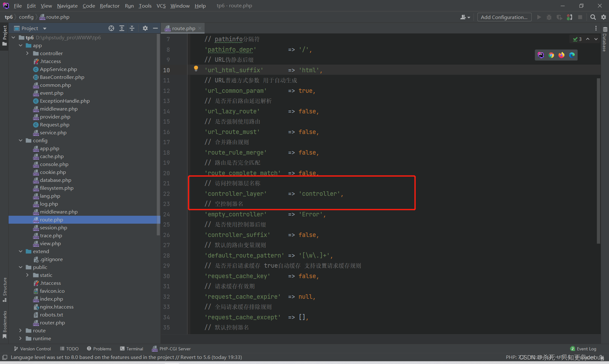Image resolution: width=609 pixels, height=364 pixels.
Task: Click Run with Coverage icon
Action: [x=559, y=17]
